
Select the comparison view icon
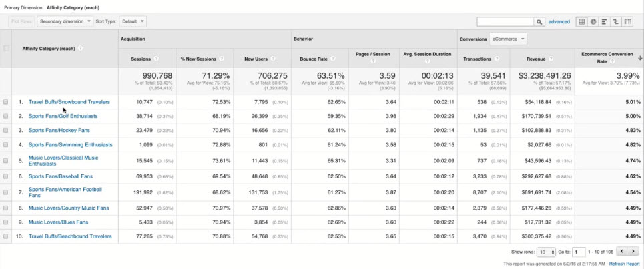[616, 21]
